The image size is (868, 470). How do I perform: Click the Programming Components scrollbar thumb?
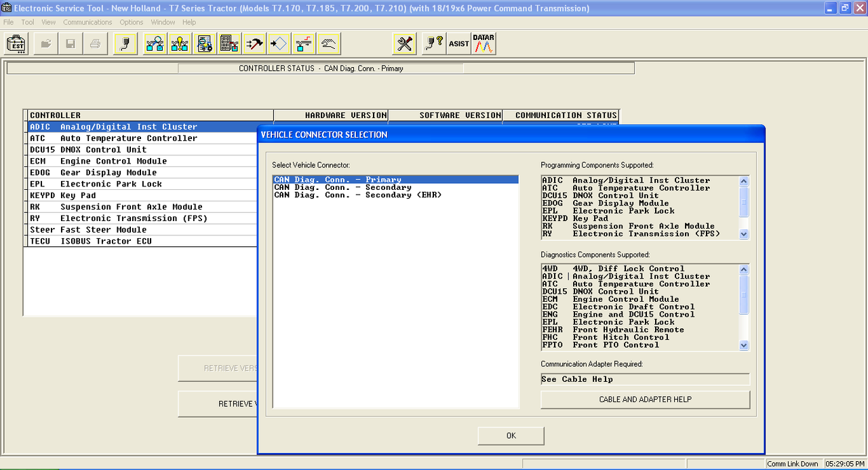pos(744,201)
